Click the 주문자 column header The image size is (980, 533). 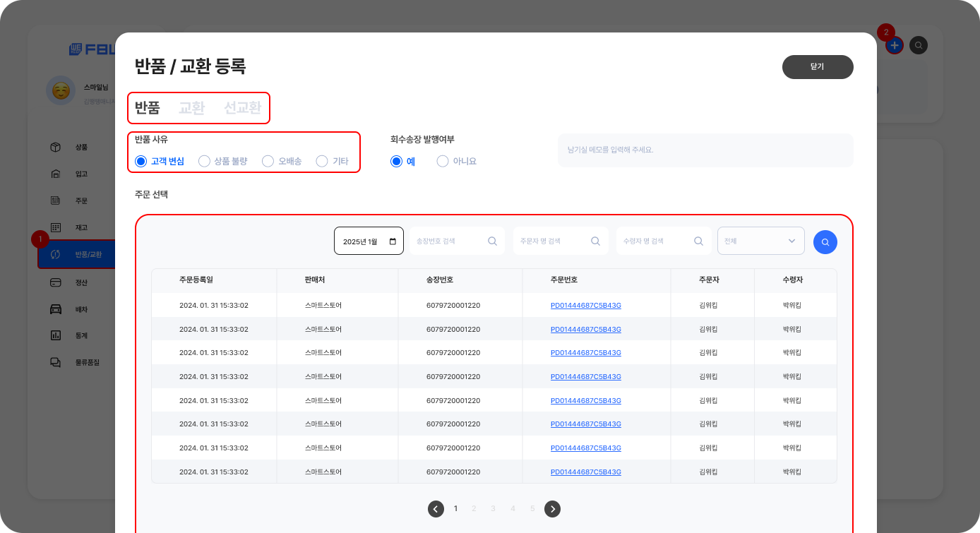click(x=708, y=280)
